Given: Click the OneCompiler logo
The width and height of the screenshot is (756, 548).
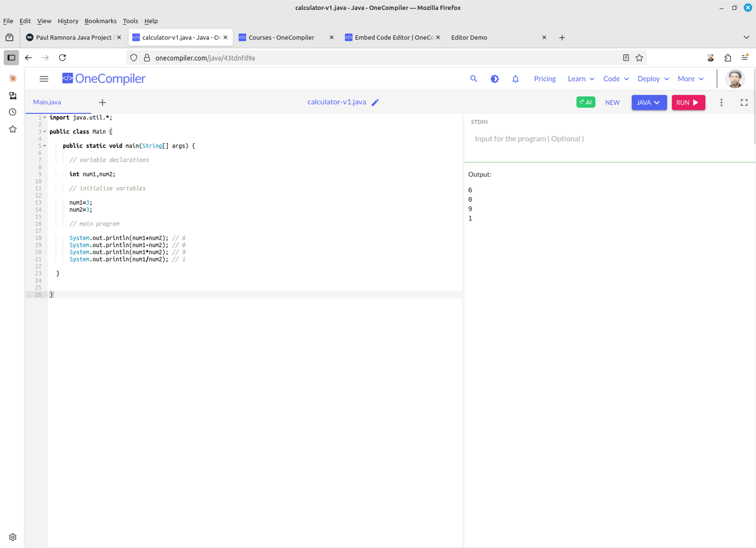Looking at the screenshot, I should [104, 79].
